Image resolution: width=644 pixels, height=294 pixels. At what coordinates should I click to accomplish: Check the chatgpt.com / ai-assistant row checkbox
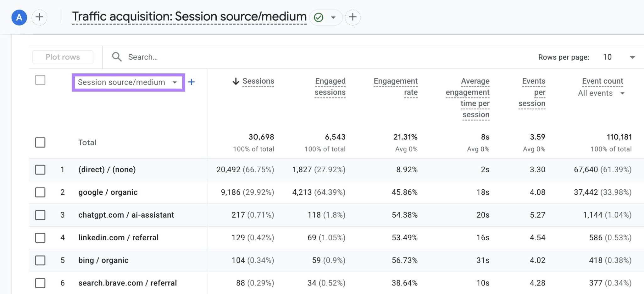tap(40, 215)
